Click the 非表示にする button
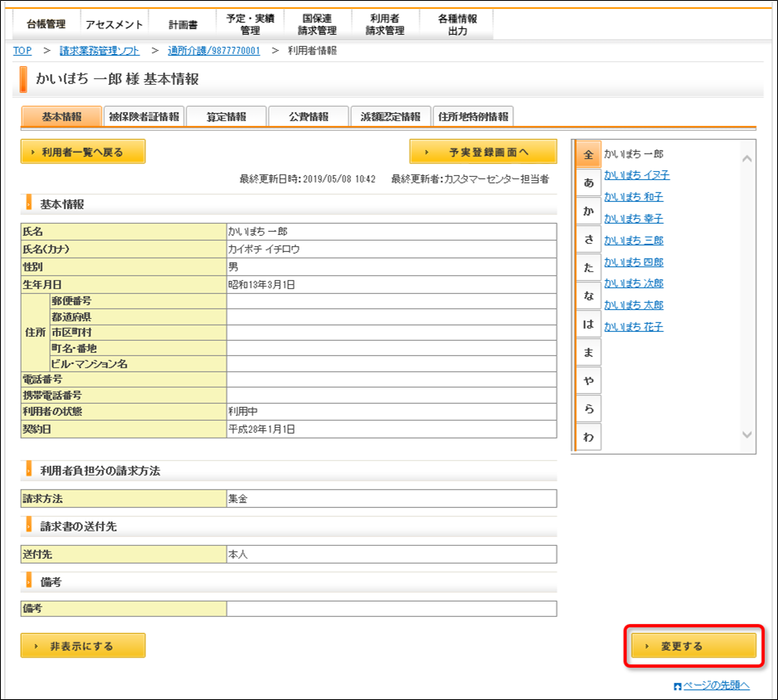 pos(83,646)
